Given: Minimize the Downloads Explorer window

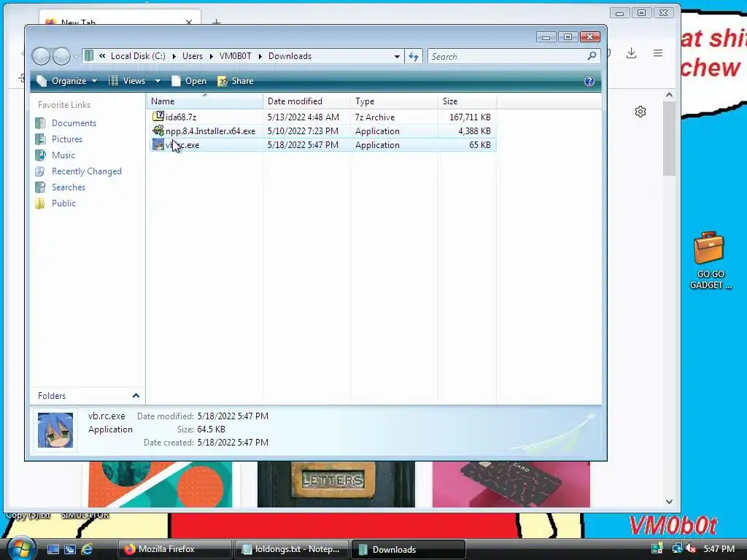Looking at the screenshot, I should tap(546, 37).
